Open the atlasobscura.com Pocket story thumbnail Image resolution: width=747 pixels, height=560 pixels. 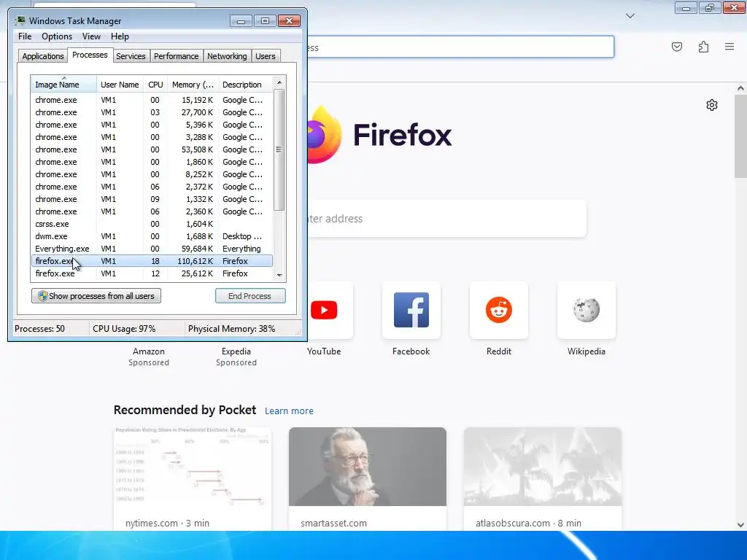(x=543, y=467)
